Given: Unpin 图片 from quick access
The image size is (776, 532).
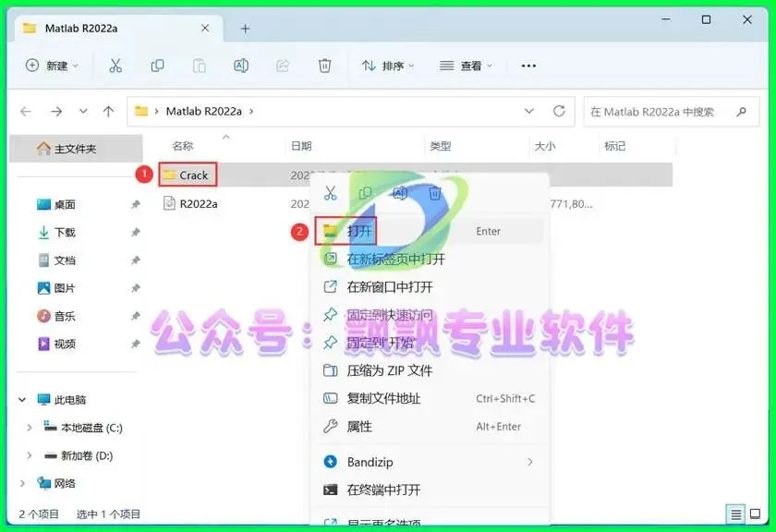Looking at the screenshot, I should coord(135,288).
